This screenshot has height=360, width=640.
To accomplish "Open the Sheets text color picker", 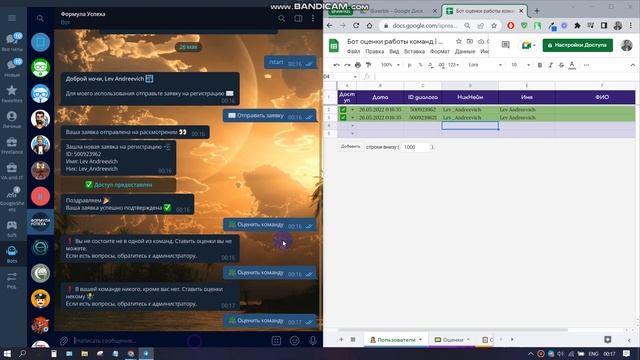I will pos(572,65).
